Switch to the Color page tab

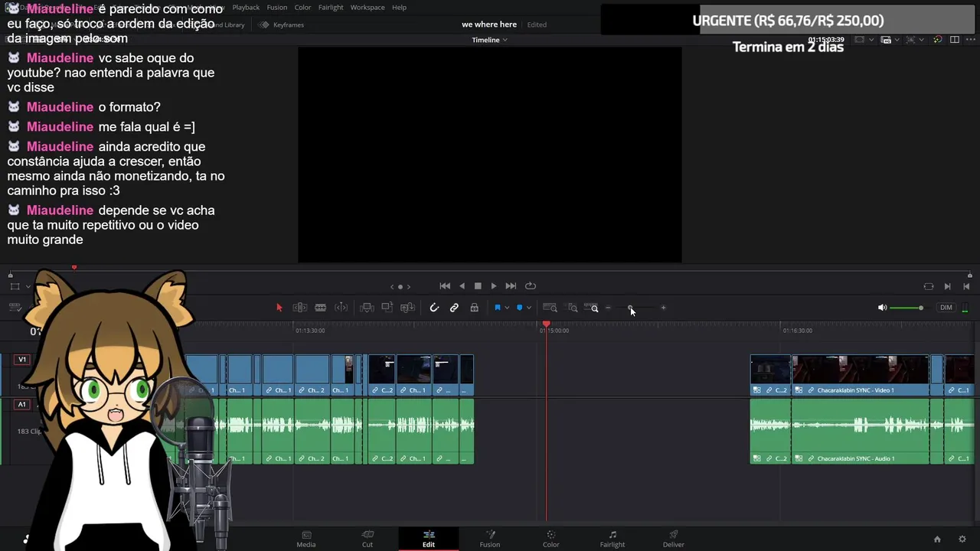click(551, 539)
